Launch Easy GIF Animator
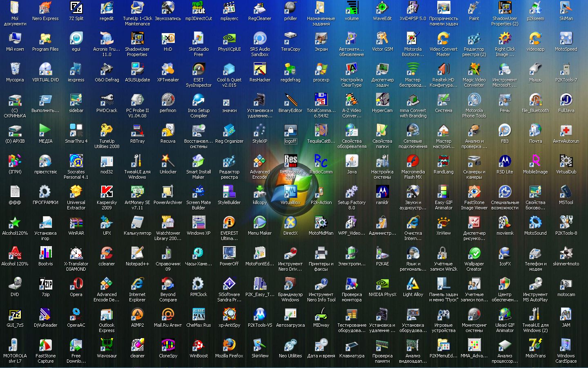This screenshot has height=368, width=588. [x=443, y=191]
